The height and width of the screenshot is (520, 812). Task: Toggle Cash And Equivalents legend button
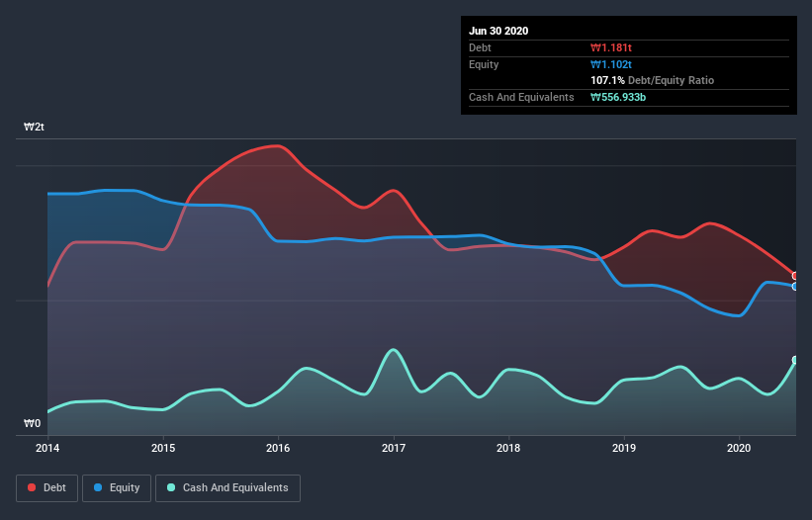[x=227, y=488]
